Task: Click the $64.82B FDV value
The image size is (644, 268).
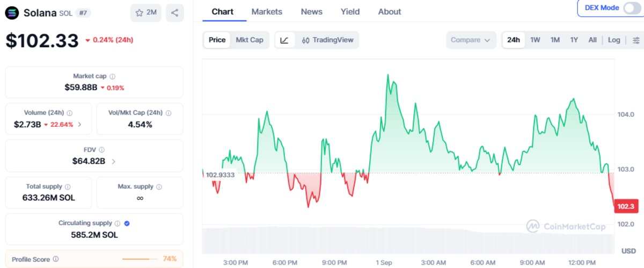Action: 89,161
